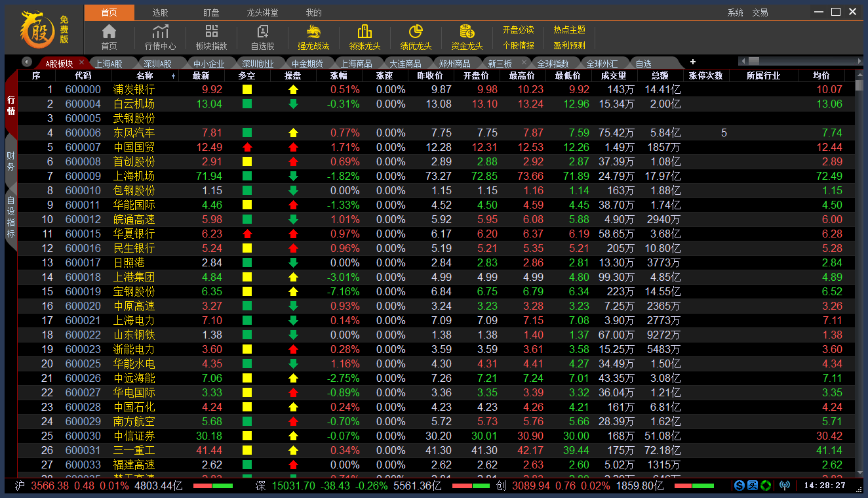Click stock code 600000
868x498 pixels.
(83, 89)
